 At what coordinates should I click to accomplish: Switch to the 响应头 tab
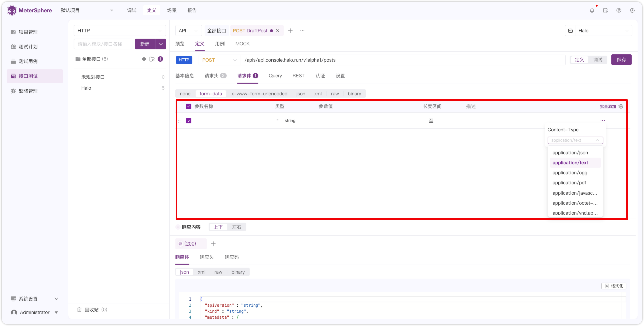[x=207, y=257]
